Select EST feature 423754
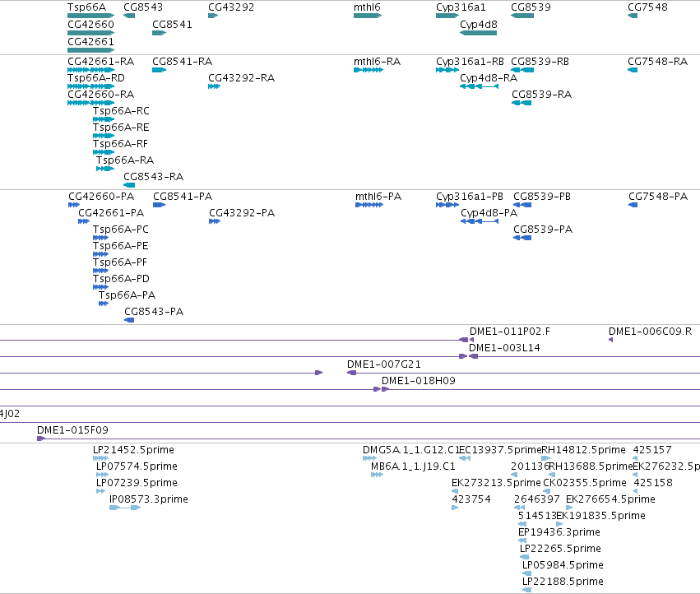700x594 pixels. [x=455, y=508]
